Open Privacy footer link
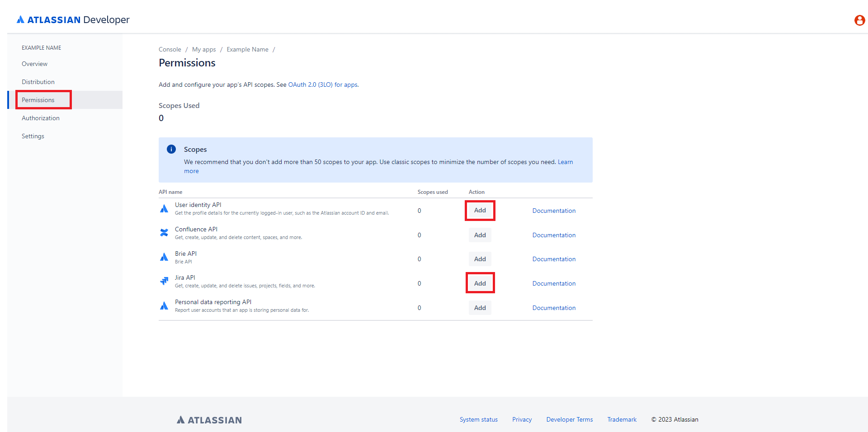 (522, 419)
